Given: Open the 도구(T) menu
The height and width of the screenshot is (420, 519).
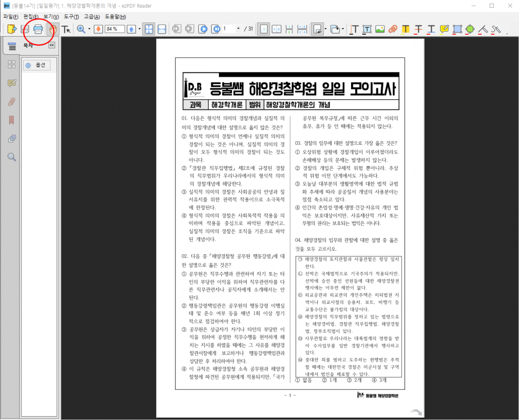Looking at the screenshot, I should (71, 16).
